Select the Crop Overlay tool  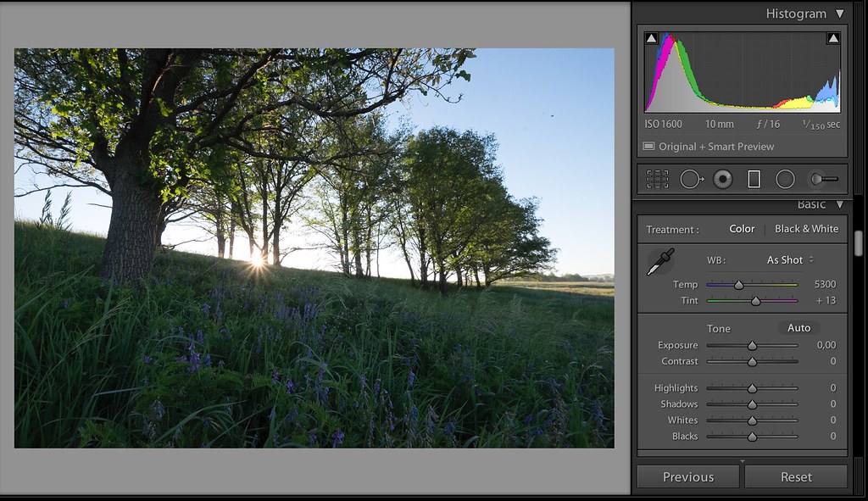[x=658, y=179]
